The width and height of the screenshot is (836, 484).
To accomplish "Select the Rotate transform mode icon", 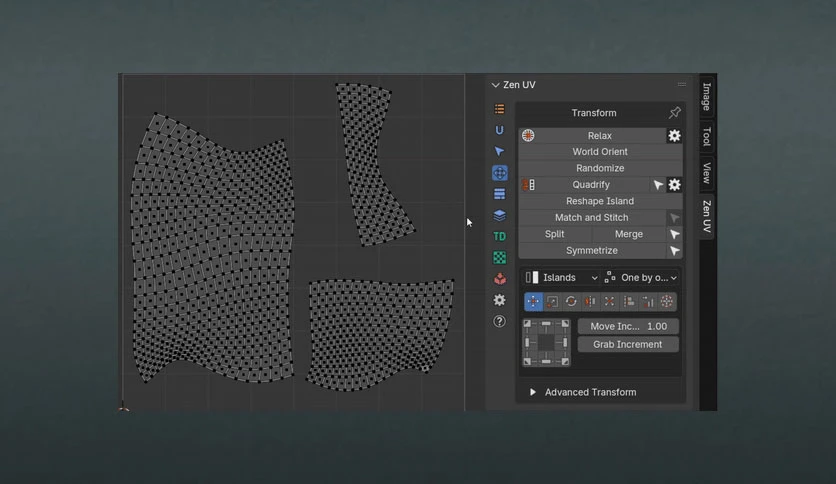I will coord(571,302).
